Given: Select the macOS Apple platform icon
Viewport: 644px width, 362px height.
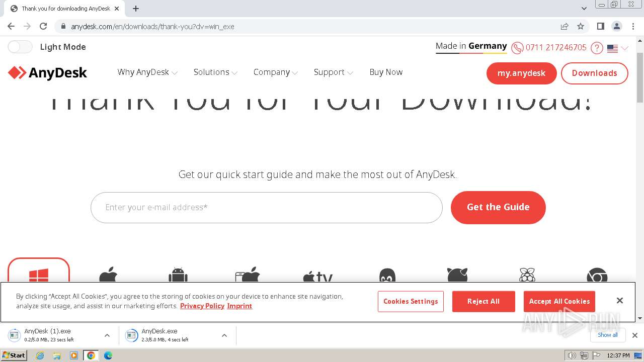Looking at the screenshot, I should (x=108, y=275).
